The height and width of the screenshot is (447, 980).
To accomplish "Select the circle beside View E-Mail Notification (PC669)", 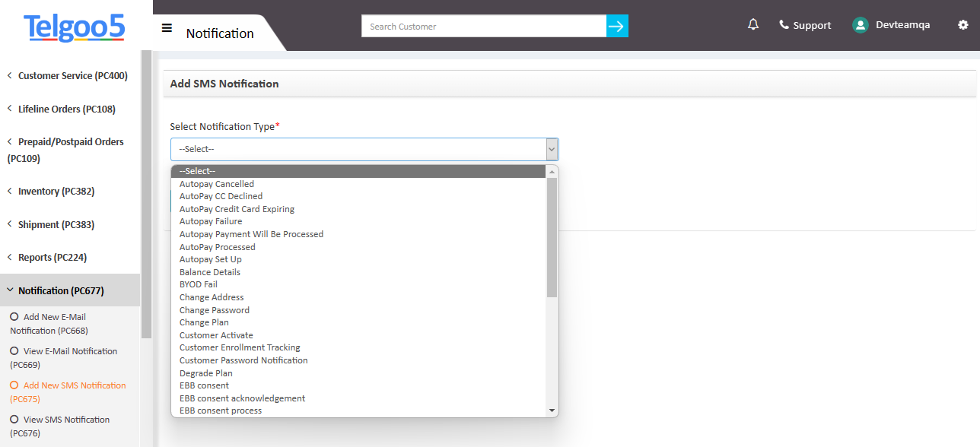I will tap(13, 350).
